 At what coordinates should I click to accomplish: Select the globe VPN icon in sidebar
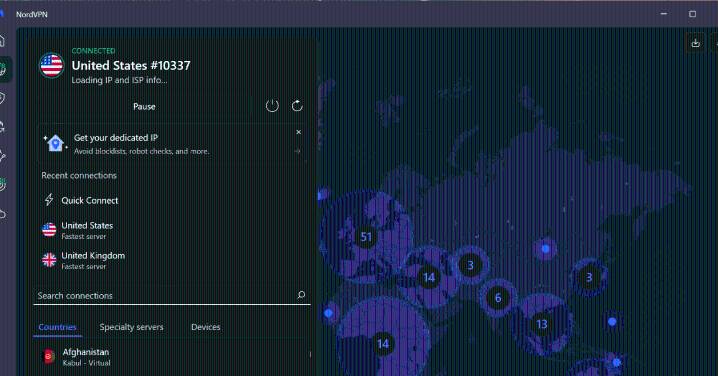pyautogui.click(x=3, y=70)
